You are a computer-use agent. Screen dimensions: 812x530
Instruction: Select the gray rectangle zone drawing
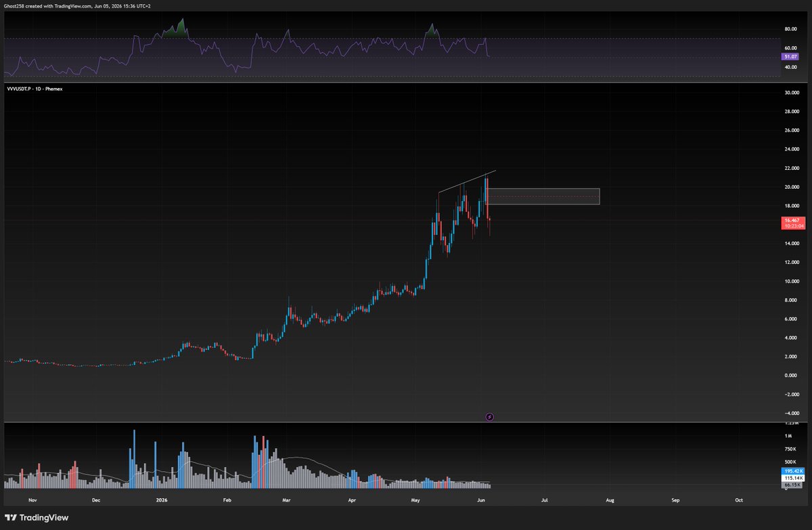pos(543,196)
